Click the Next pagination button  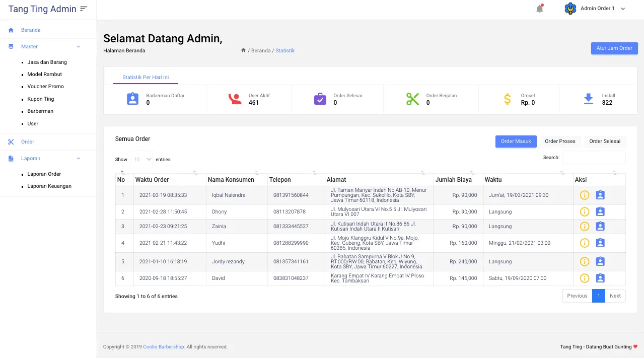pos(615,296)
